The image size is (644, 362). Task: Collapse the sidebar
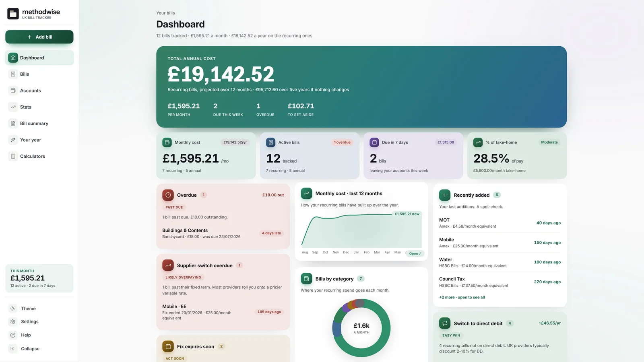[x=39, y=349]
